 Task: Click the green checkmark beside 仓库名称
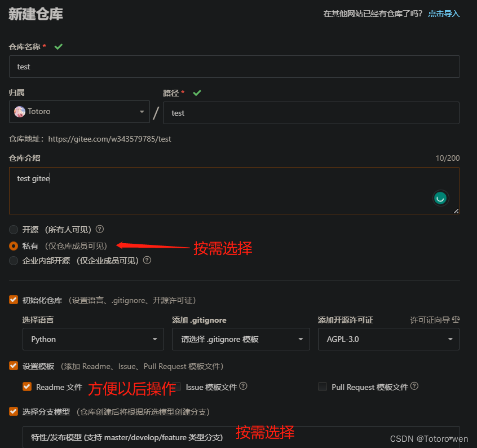(58, 47)
